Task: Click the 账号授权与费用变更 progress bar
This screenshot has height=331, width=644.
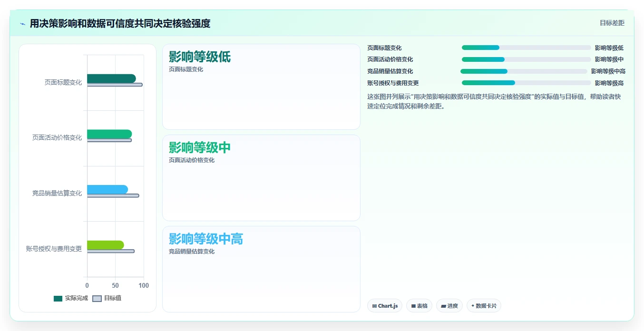Action: pos(526,83)
